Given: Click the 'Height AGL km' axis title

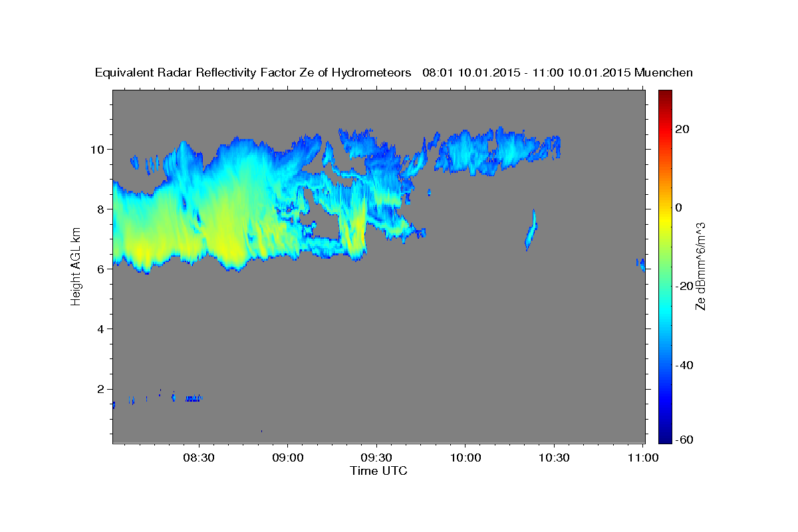Looking at the screenshot, I should click(x=76, y=265).
